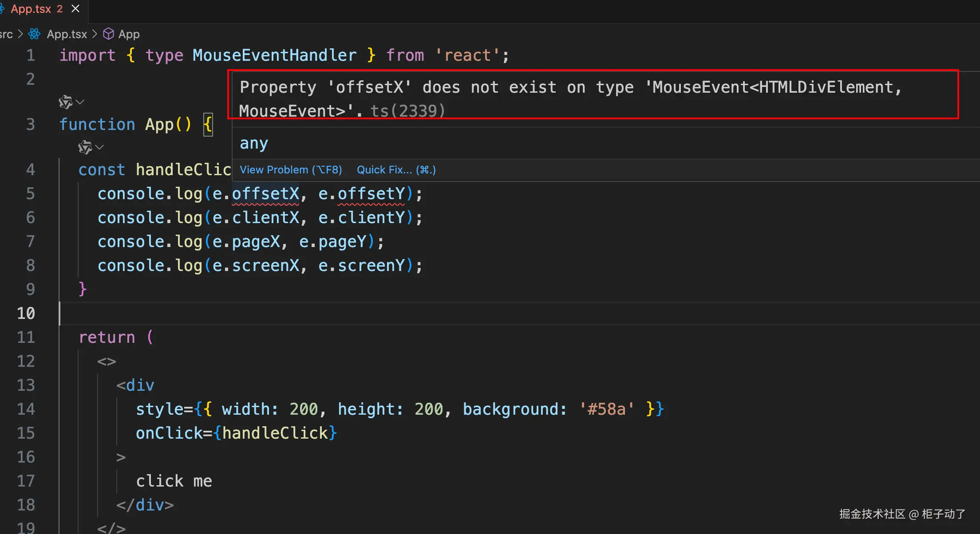The image size is (980, 534).
Task: Click line number 10 in the gutter
Action: point(26,314)
